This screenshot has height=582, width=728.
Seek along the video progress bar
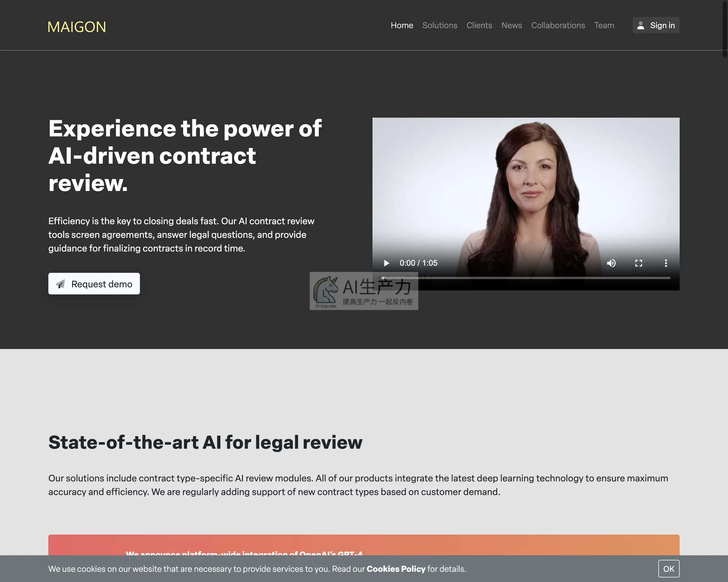click(526, 278)
